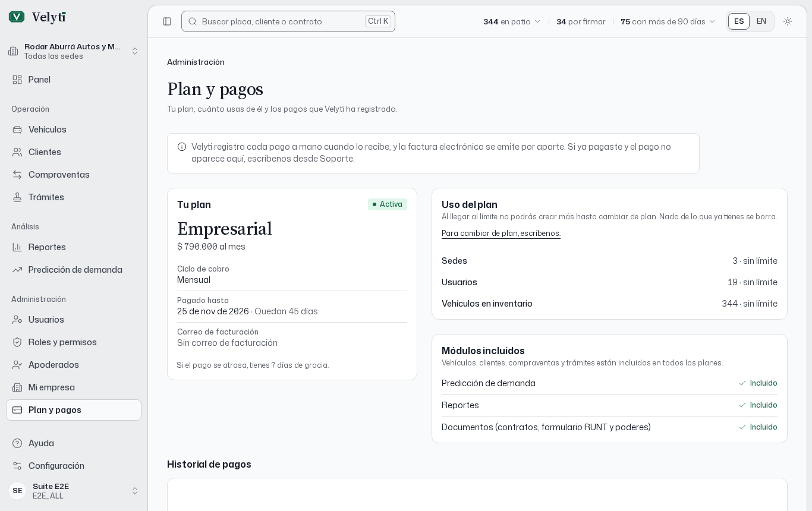Click the Ctrl K shortcut badge
Image resolution: width=812 pixels, height=511 pixels.
pyautogui.click(x=378, y=21)
